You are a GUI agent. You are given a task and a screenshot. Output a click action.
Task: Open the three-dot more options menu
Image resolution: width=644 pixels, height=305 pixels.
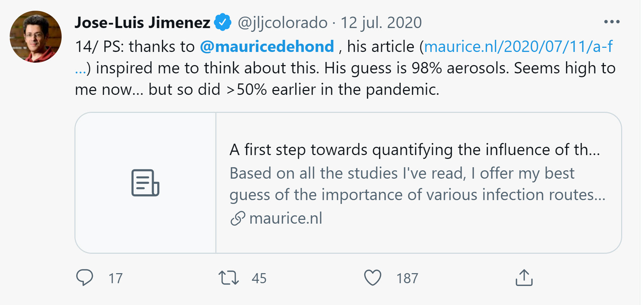(x=612, y=22)
